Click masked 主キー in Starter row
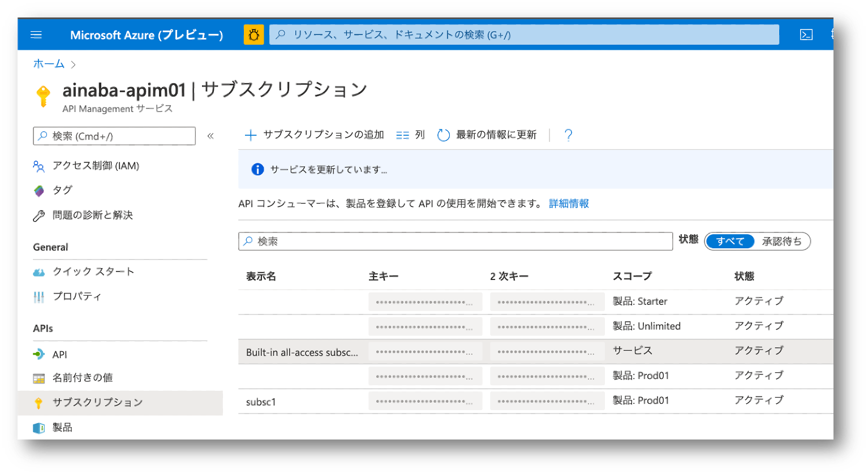 (x=425, y=302)
